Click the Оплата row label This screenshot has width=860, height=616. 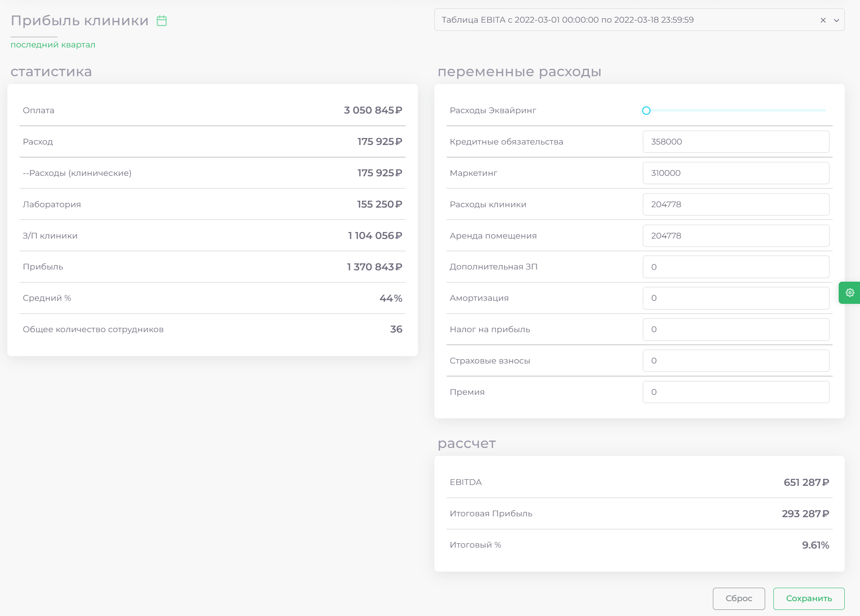(x=38, y=110)
